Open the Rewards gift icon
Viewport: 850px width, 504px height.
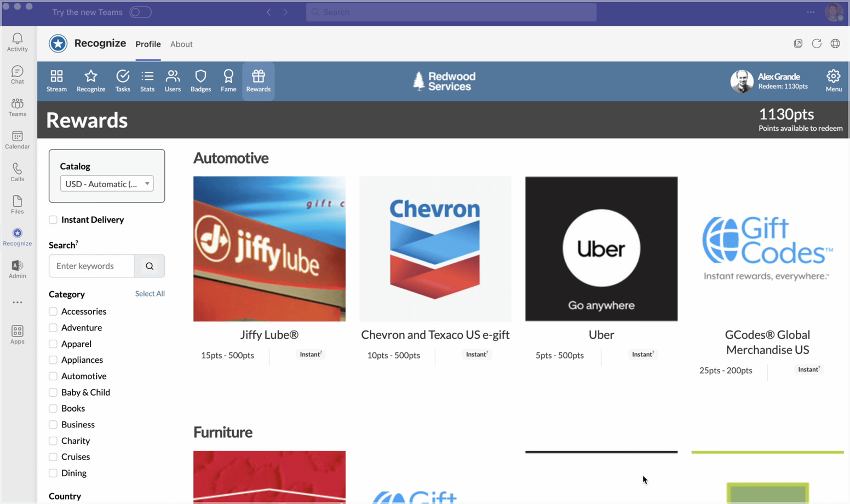pyautogui.click(x=259, y=80)
